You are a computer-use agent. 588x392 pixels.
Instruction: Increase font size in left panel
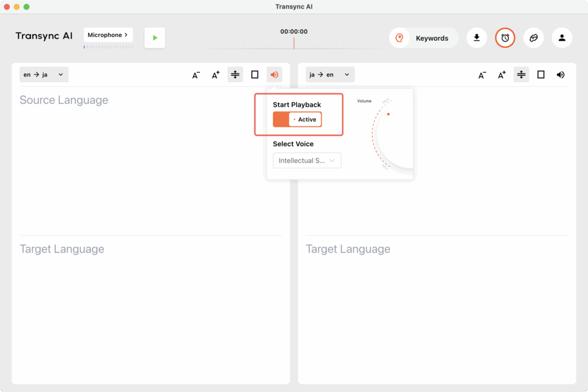point(215,75)
